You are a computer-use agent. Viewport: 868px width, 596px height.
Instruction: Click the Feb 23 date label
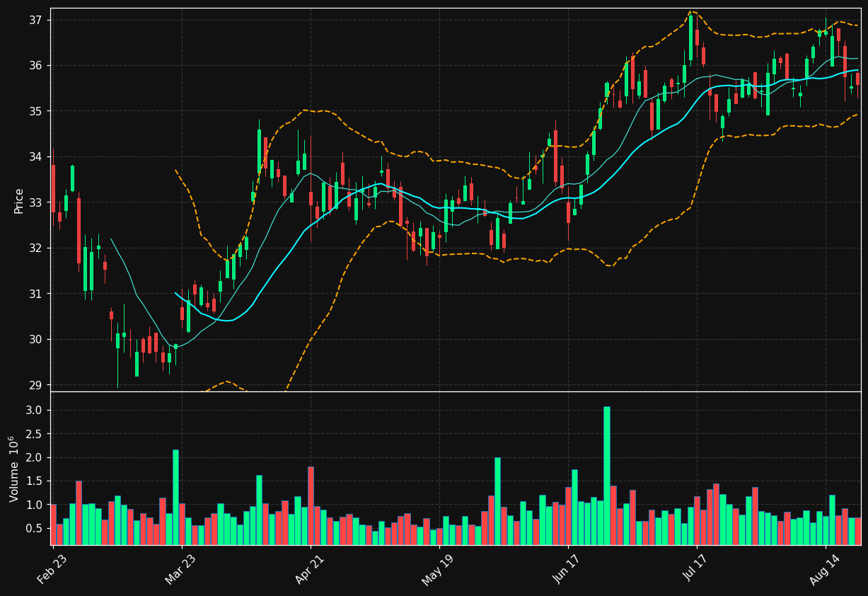[x=53, y=569]
